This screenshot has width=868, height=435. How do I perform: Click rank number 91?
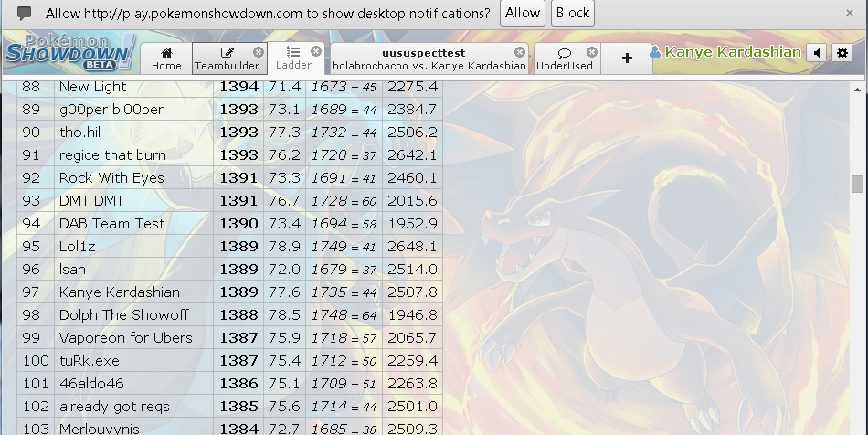tap(31, 155)
